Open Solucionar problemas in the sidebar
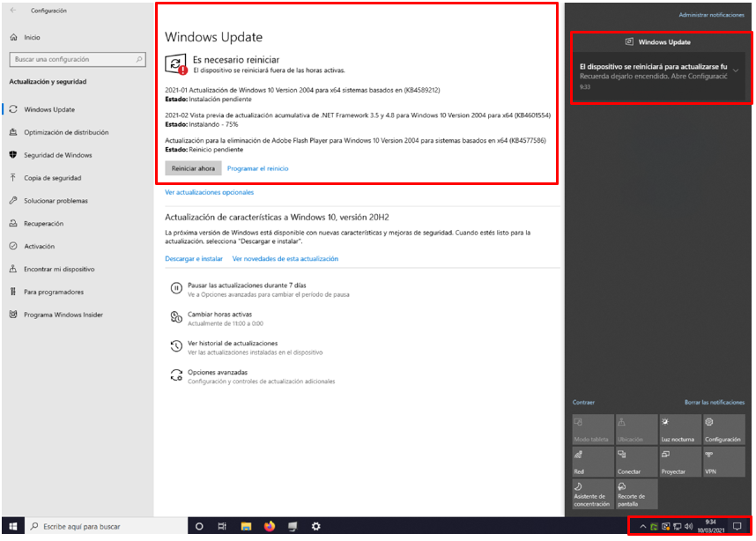Viewport: 756px width, 541px height. coord(56,201)
